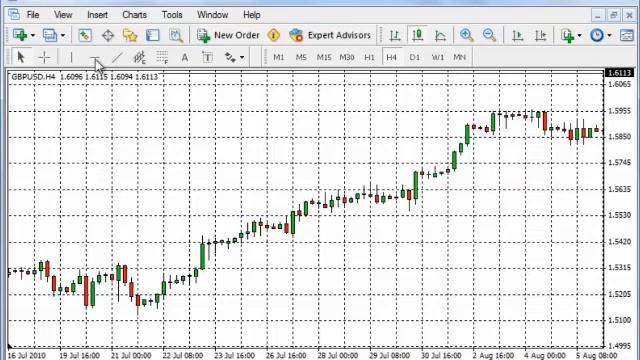Expand the Periods clock dropdown arrow
The width and height of the screenshot is (640, 360).
(x=609, y=36)
